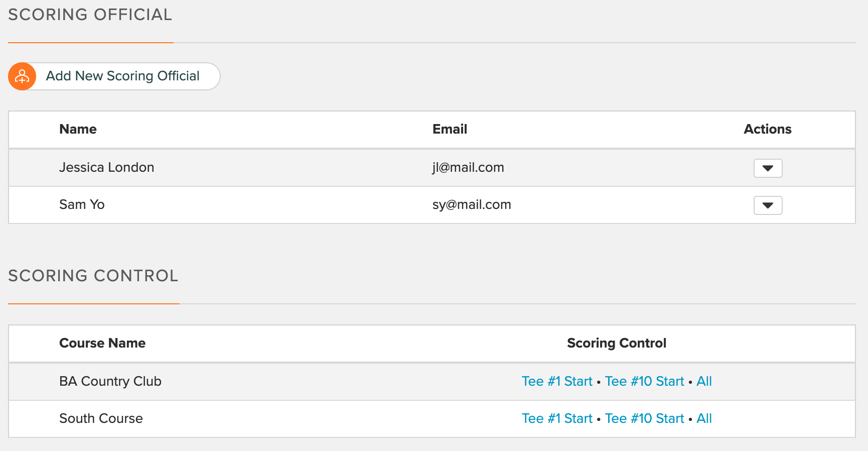This screenshot has height=451, width=868.
Task: Select All scoring control for South Course
Action: click(704, 418)
